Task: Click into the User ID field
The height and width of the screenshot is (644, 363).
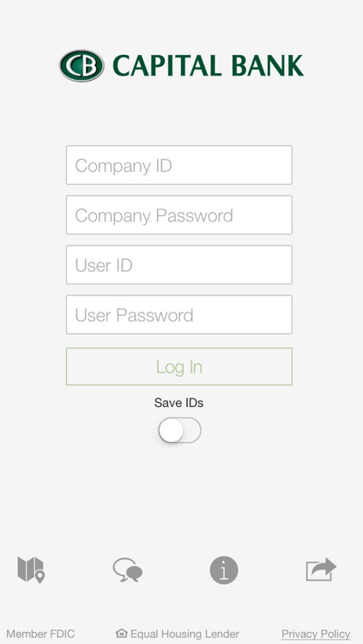Action: (179, 265)
